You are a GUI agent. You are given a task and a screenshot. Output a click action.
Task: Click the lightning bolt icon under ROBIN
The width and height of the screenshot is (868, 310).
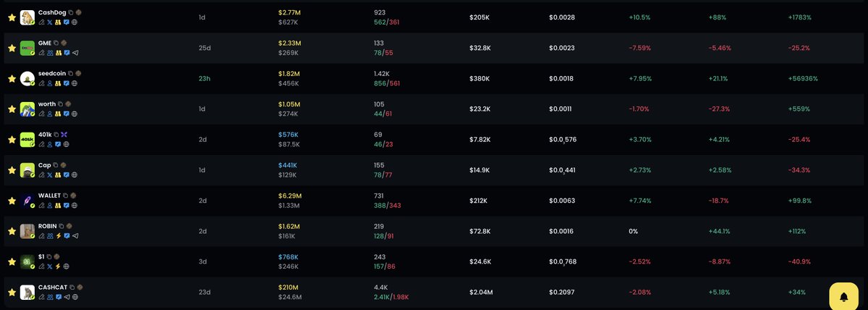coord(58,235)
